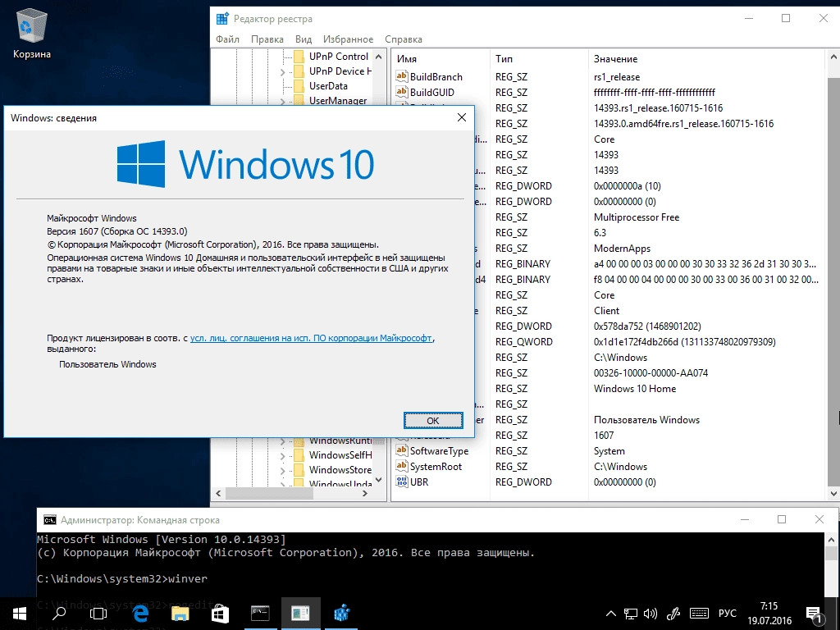
Task: Open the Правка menu
Action: 267,39
